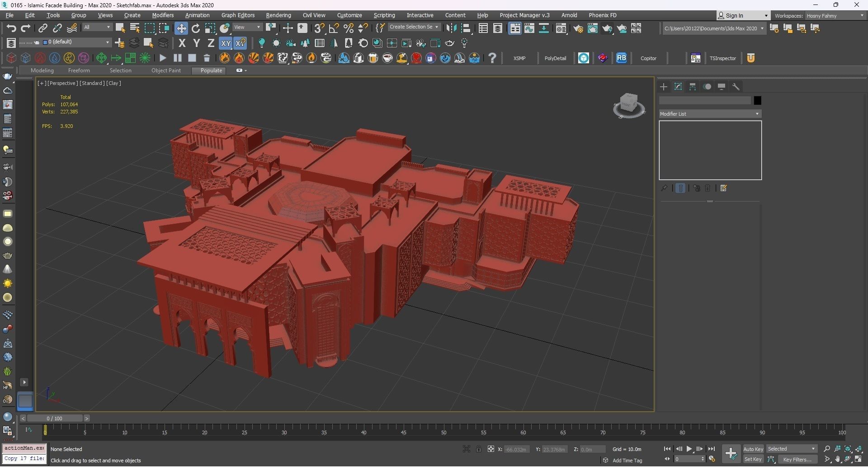Viewport: 868px width, 470px height.
Task: Toggle XY plane constraint
Action: point(225,43)
